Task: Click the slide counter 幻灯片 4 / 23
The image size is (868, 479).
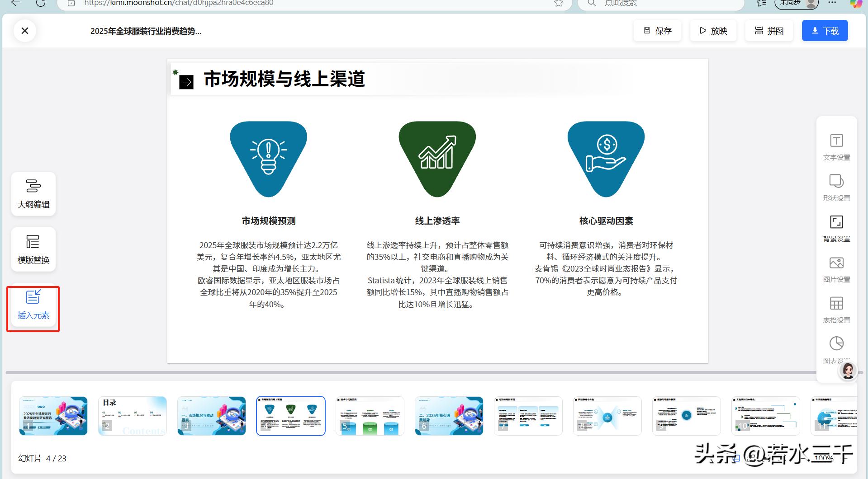Action: coord(42,458)
